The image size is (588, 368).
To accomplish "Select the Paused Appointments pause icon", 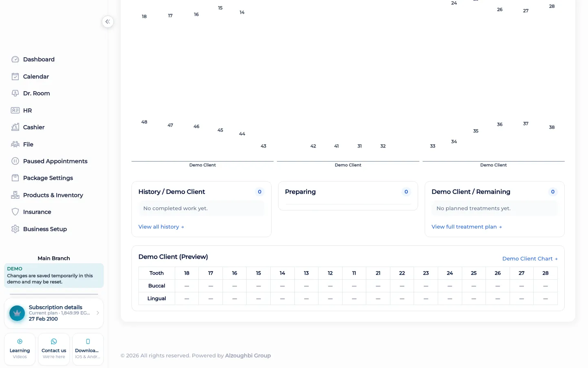I will (15, 161).
